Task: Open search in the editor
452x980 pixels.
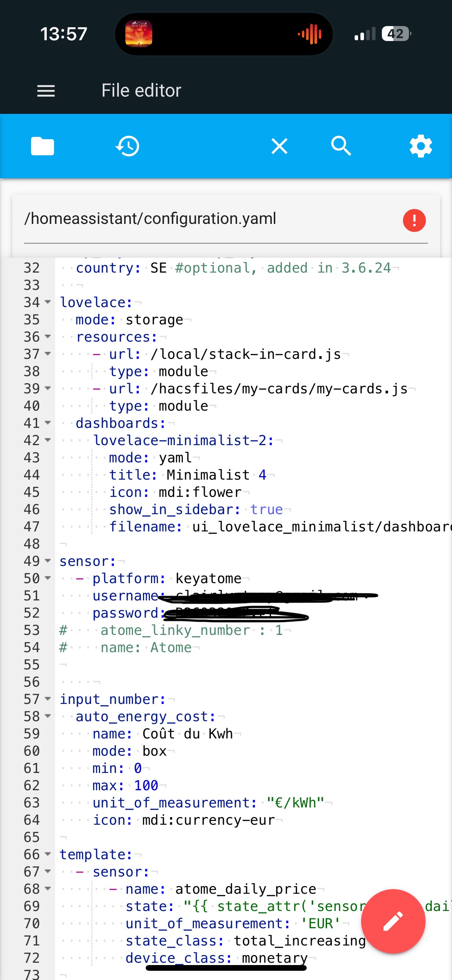Action: (x=341, y=146)
